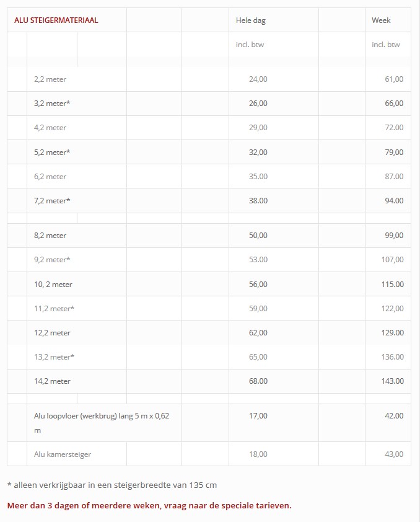The height and width of the screenshot is (522, 420).
Task: Click the ALU STEIGERMATERIAAL heading
Action: pos(56,20)
